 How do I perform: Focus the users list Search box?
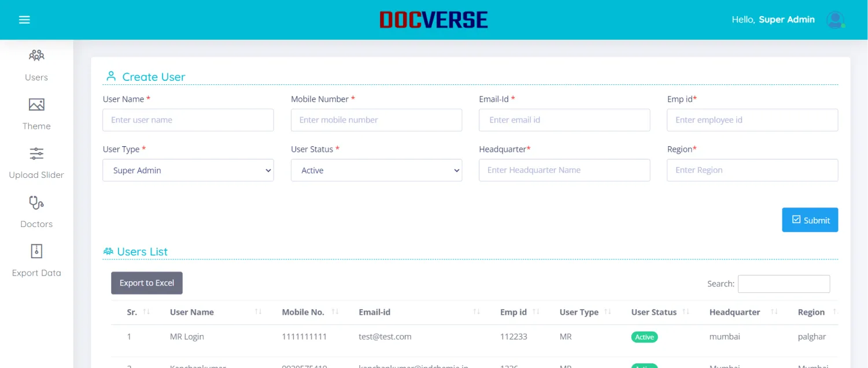pyautogui.click(x=784, y=284)
